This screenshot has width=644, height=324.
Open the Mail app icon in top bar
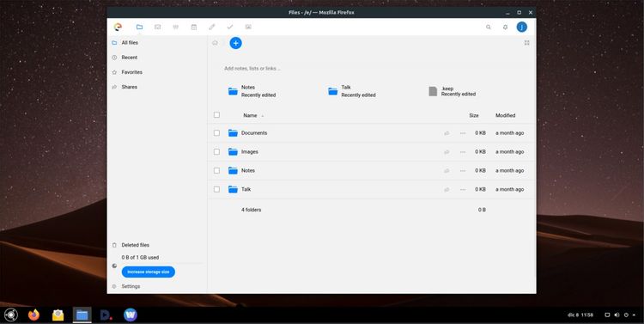click(157, 27)
